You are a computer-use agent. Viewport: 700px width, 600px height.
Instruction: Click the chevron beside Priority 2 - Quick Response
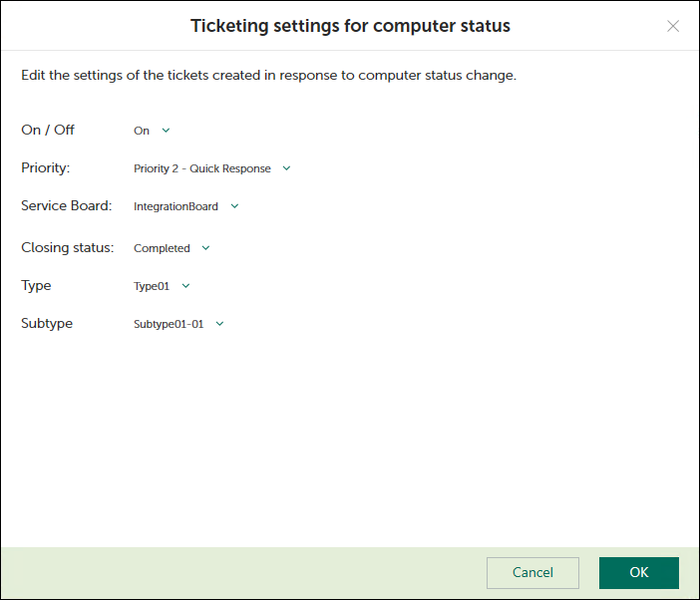point(286,168)
